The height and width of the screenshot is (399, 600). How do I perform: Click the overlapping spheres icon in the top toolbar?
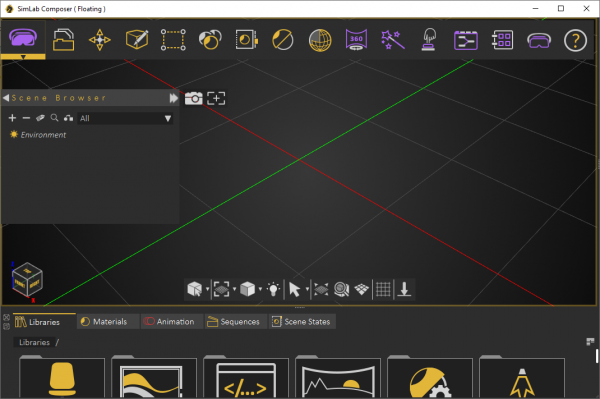(x=210, y=40)
